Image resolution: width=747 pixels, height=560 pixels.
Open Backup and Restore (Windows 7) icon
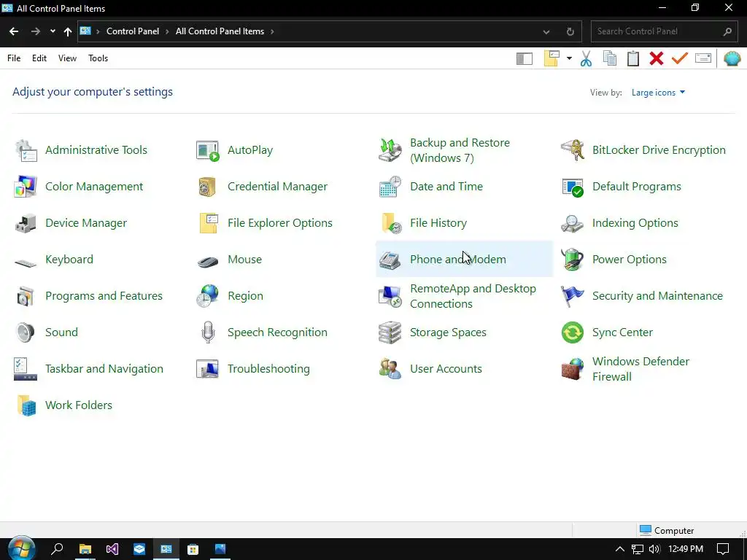pos(390,150)
